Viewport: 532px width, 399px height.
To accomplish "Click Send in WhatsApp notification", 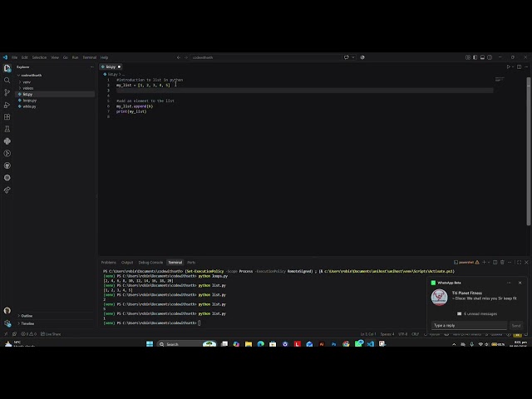I will pos(516,326).
